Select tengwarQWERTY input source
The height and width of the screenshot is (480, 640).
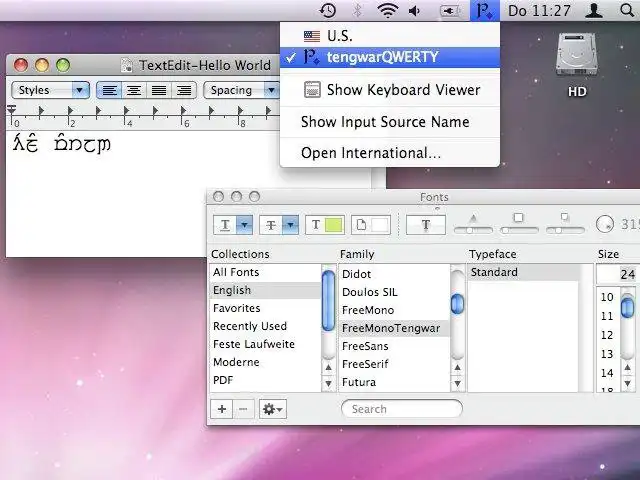(x=390, y=57)
